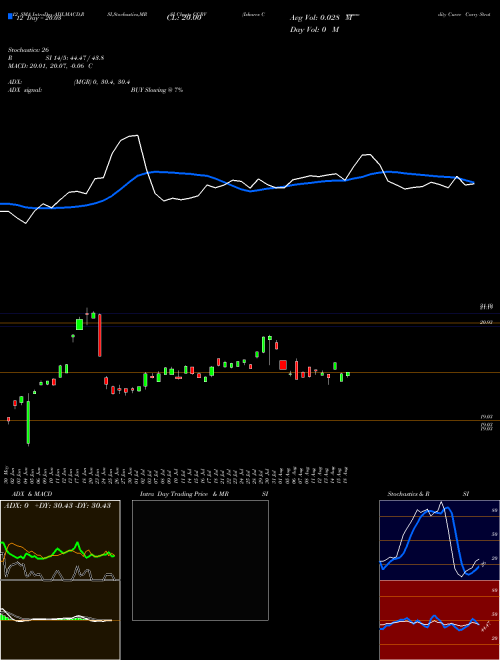Viewport: 500px width, 660px height.
Task: Click 'ADX: 0 +DY: 30.43 -DY: 30.43' header
Action: click(x=57, y=505)
